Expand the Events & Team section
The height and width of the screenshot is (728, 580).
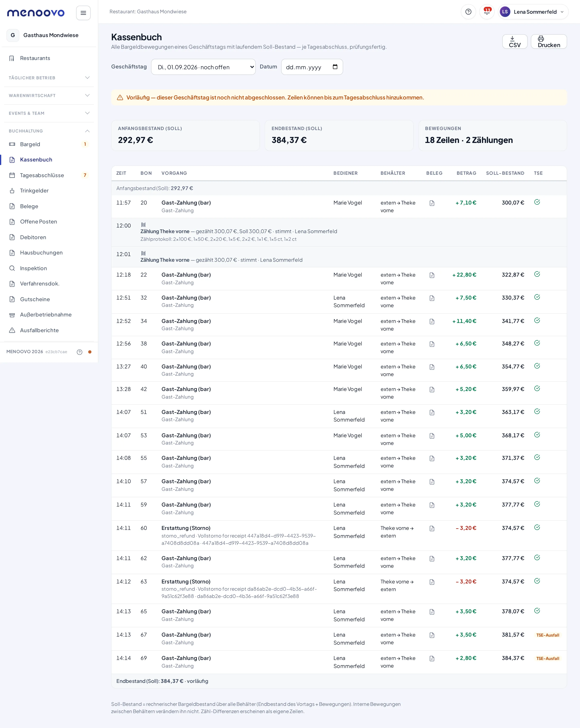[49, 113]
